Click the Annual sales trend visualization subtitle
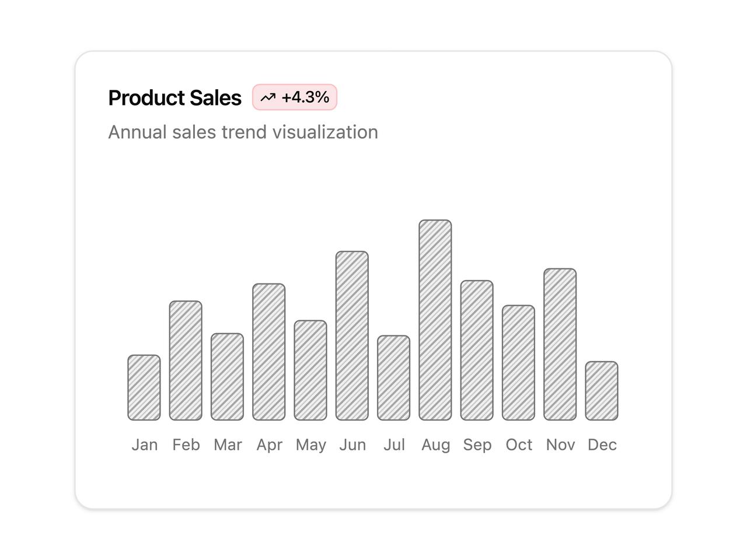 click(x=243, y=132)
